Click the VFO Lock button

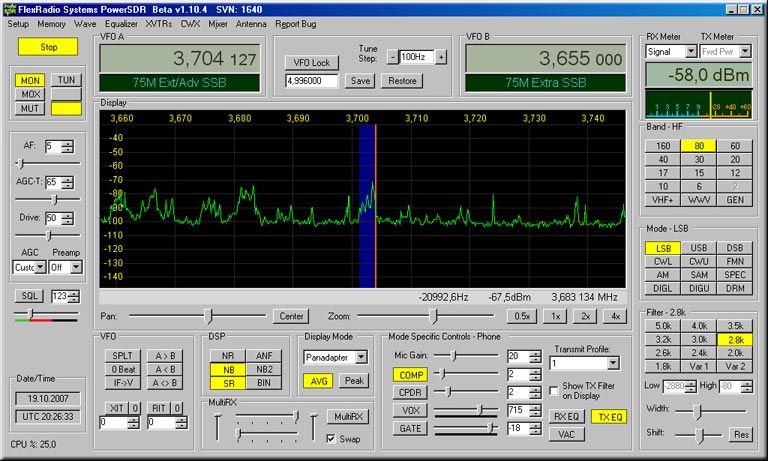[312, 63]
